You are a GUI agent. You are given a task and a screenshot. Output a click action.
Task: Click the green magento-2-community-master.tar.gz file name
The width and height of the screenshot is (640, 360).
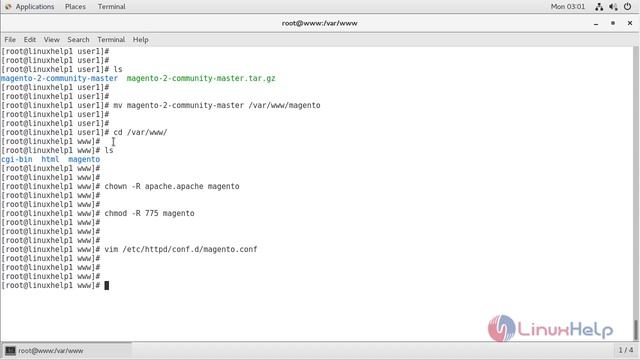201,78
